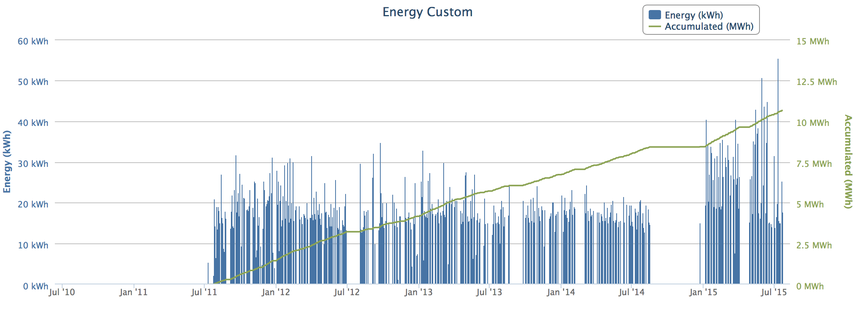This screenshot has height=323, width=868.
Task: Click the Jul '10 date label
Action: (x=62, y=292)
